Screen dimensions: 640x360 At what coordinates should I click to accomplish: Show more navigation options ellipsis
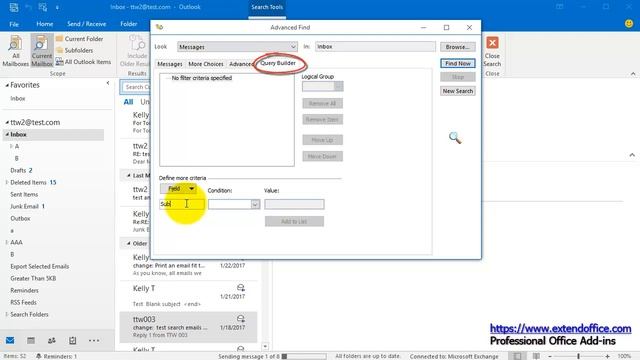[x=94, y=340]
